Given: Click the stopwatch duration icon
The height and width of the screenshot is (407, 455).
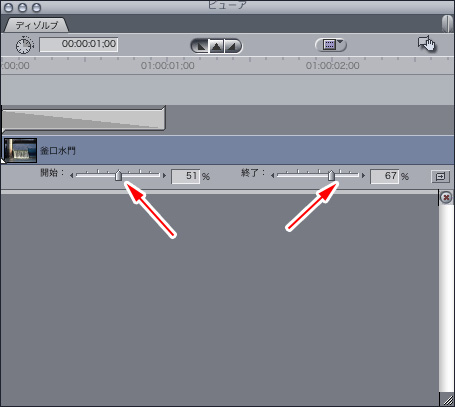Looking at the screenshot, I should (x=25, y=45).
